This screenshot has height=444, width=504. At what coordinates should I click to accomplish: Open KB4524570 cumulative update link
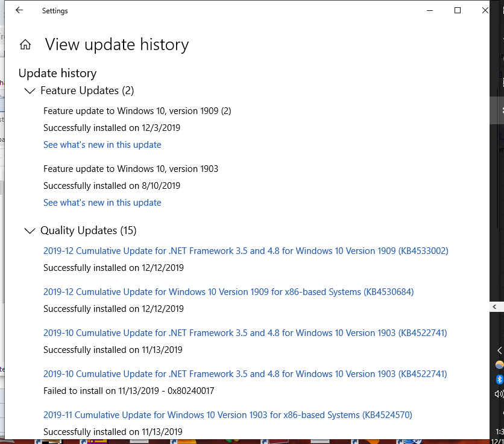click(228, 415)
